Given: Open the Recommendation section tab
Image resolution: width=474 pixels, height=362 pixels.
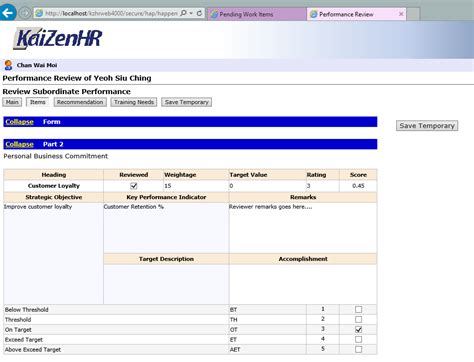Looking at the screenshot, I should (x=80, y=102).
